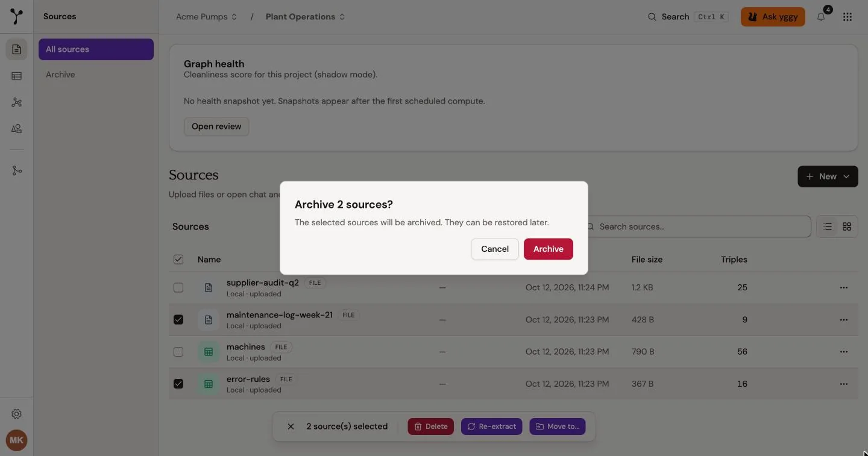Click the File size column header
Image resolution: width=868 pixels, height=456 pixels.
pos(647,260)
